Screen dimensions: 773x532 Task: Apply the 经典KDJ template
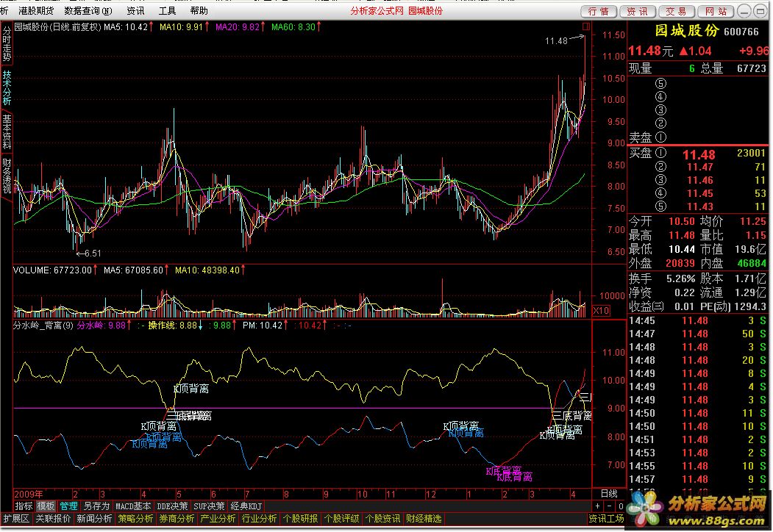(246, 506)
